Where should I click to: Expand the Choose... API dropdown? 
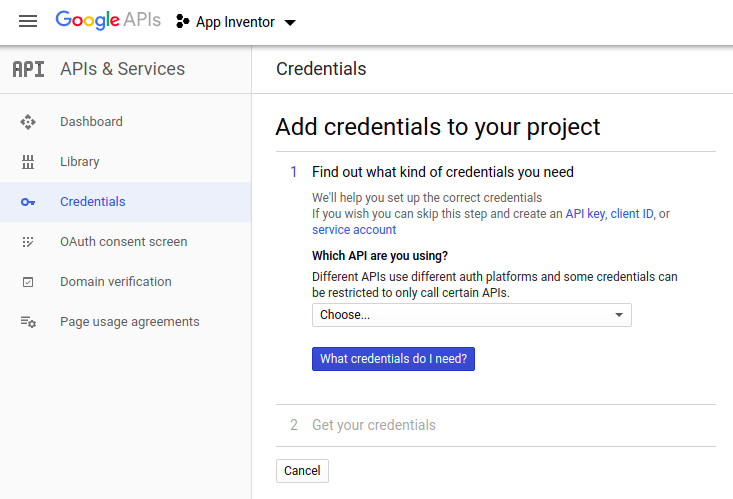(471, 315)
